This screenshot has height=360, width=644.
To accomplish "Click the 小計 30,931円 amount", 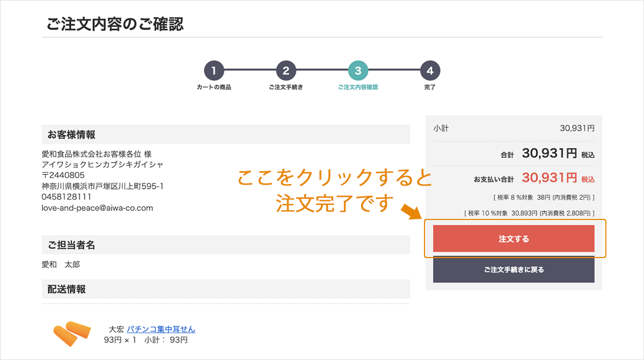I will point(577,129).
